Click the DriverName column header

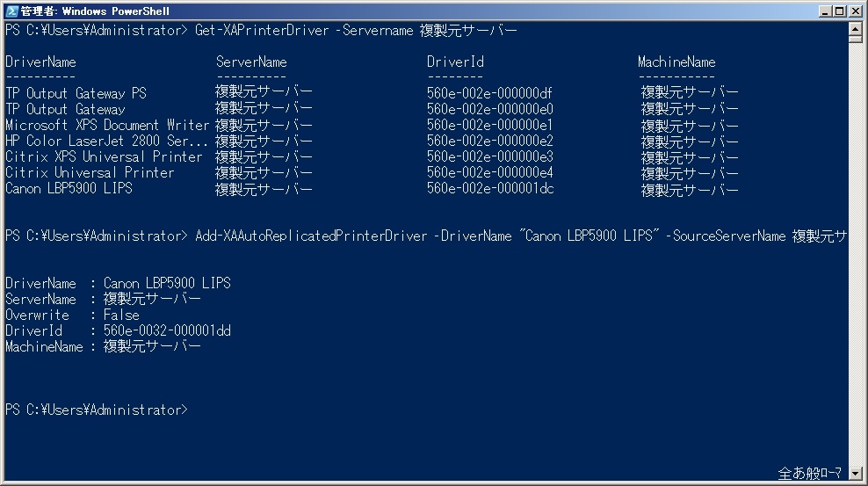pyautogui.click(x=40, y=62)
